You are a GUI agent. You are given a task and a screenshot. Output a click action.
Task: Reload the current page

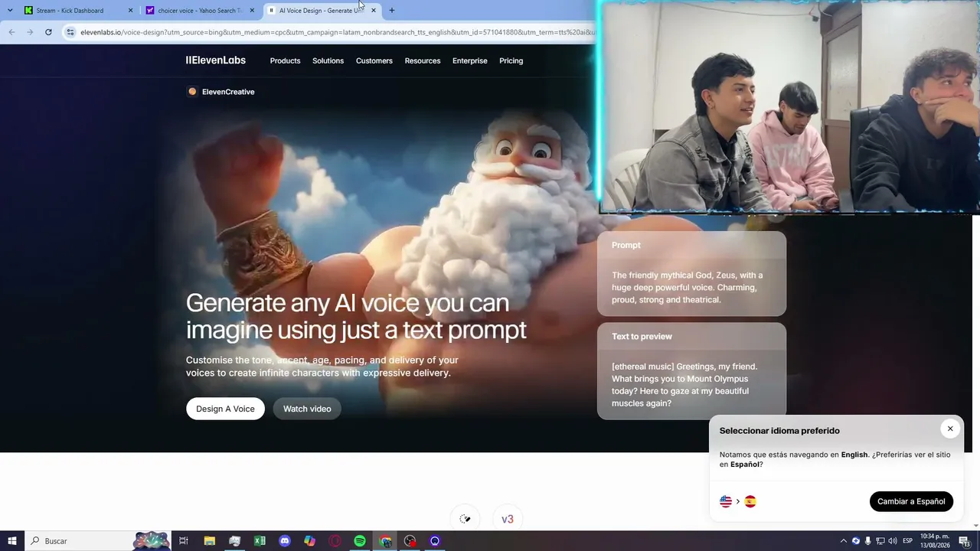coord(48,32)
